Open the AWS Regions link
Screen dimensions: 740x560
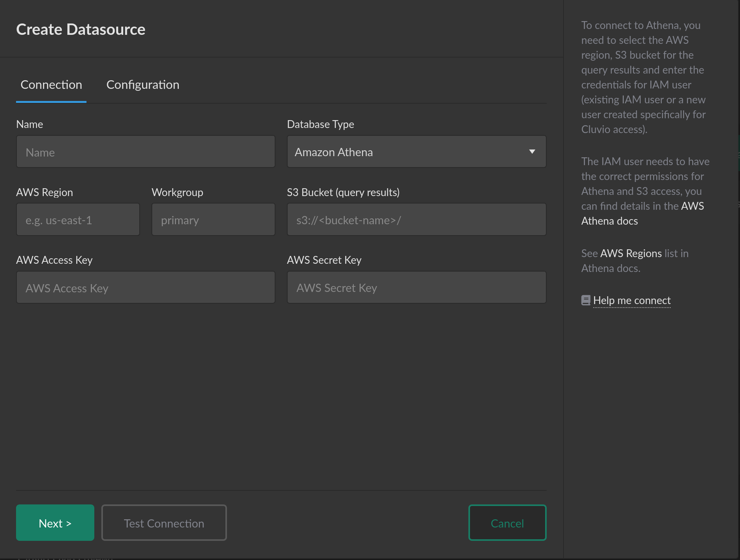[631, 254]
